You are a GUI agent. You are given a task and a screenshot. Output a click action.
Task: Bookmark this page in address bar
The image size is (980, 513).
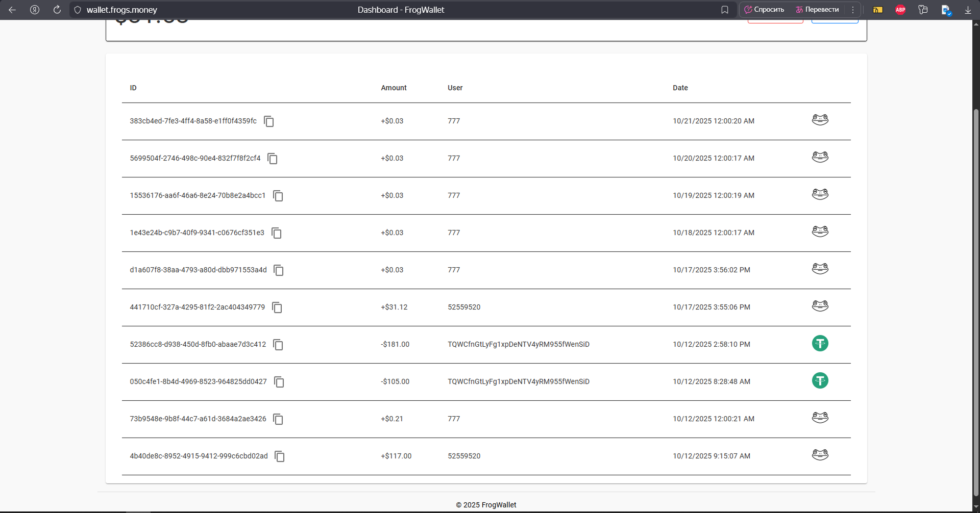tap(724, 10)
